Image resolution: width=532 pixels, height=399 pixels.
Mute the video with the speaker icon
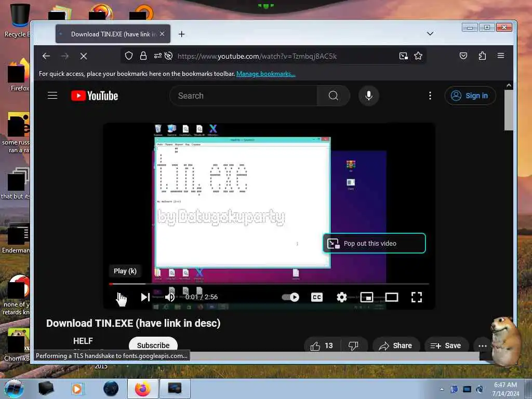click(170, 297)
